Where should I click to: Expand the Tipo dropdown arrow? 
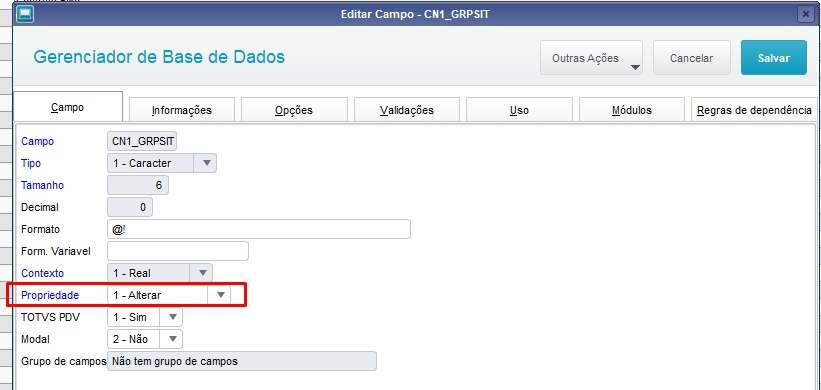(x=206, y=163)
